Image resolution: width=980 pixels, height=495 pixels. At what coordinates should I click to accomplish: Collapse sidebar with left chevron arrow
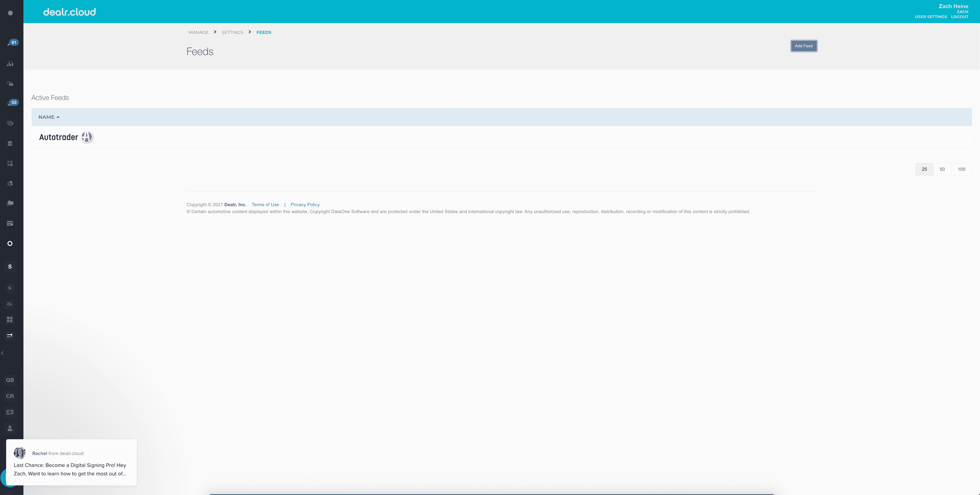tap(3, 353)
